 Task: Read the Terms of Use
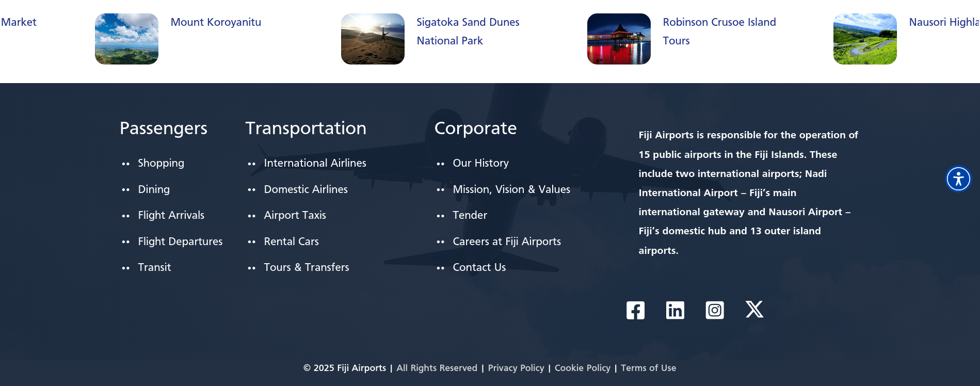pos(648,368)
